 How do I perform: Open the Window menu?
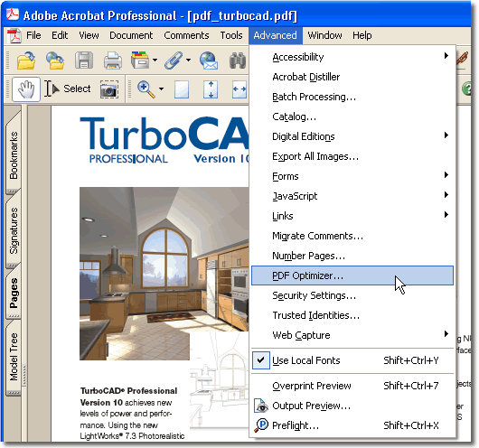point(324,35)
